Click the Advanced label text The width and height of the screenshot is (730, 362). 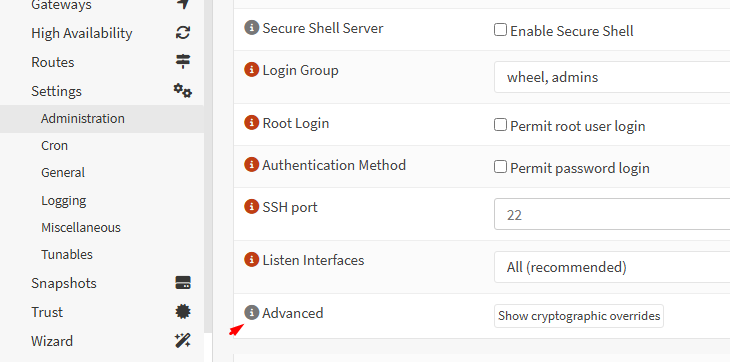tap(292, 313)
